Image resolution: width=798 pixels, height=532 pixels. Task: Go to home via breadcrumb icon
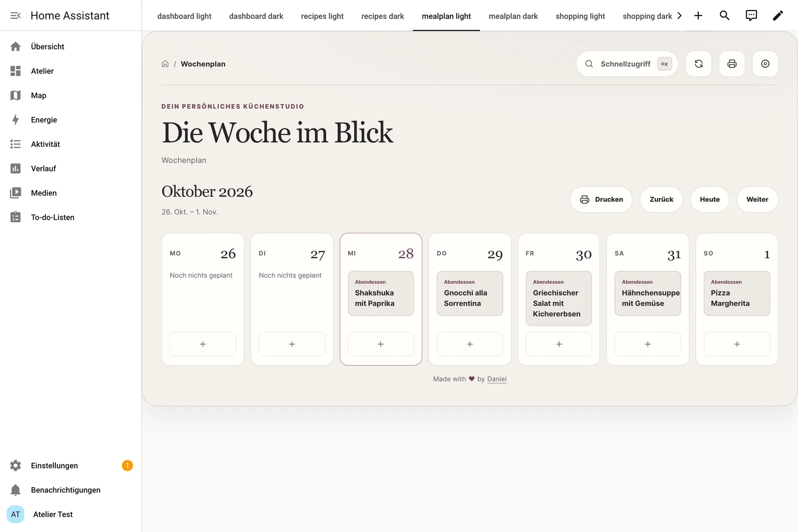tap(165, 64)
